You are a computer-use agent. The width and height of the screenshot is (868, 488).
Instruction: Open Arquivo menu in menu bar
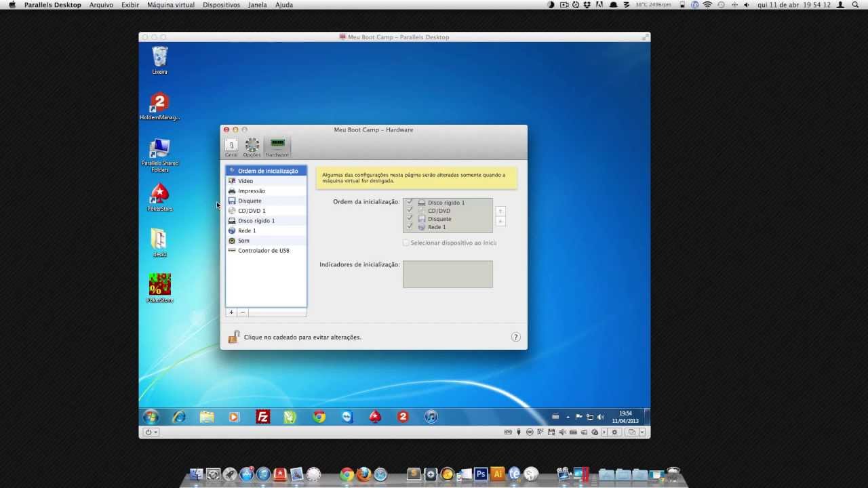tap(101, 5)
